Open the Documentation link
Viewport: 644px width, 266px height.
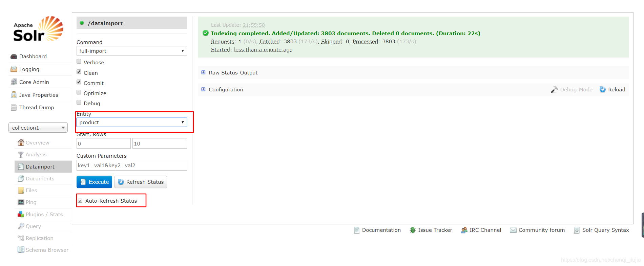click(x=381, y=230)
